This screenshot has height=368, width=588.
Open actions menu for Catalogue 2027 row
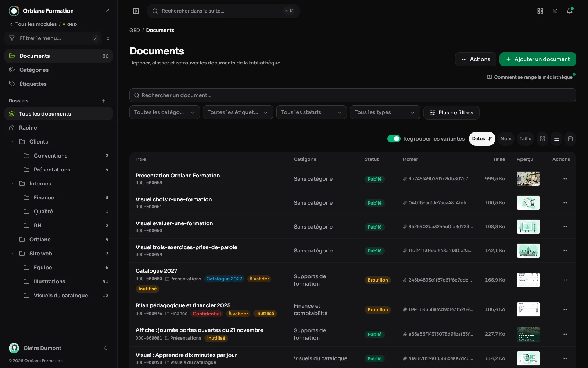(x=565, y=280)
